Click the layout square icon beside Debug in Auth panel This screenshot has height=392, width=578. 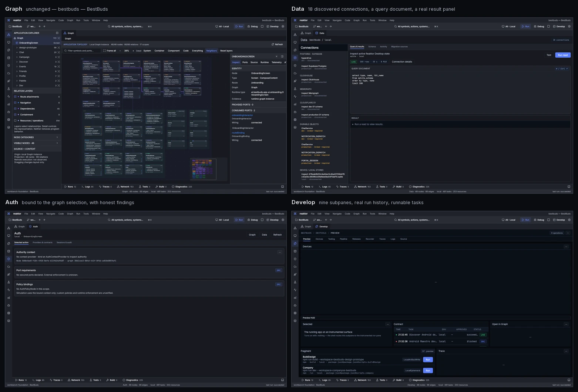(262, 220)
